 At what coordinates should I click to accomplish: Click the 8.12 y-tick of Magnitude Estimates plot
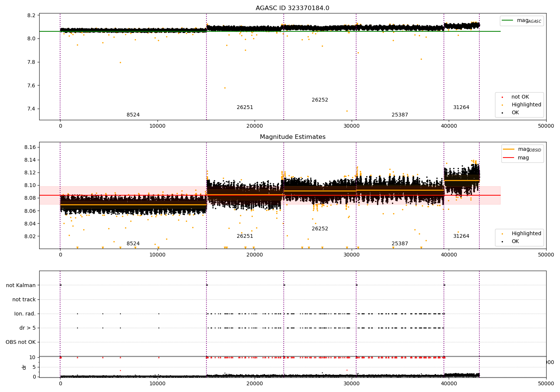click(30, 173)
